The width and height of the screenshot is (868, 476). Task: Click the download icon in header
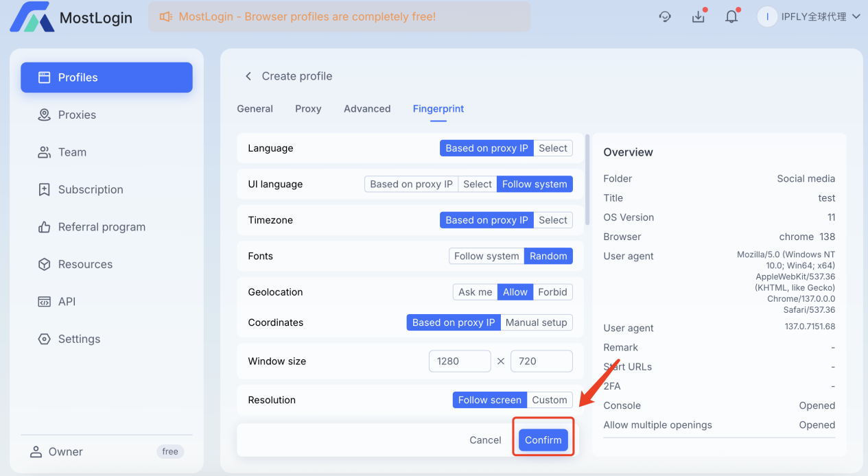pyautogui.click(x=699, y=17)
